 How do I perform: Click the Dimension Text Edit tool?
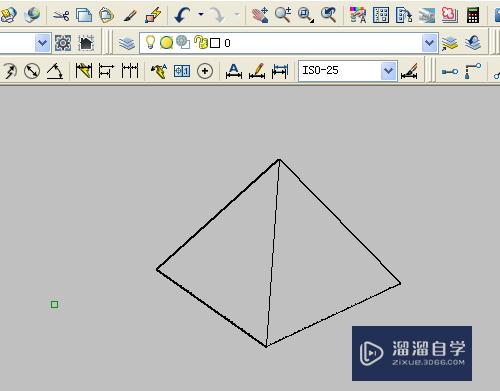click(x=257, y=71)
